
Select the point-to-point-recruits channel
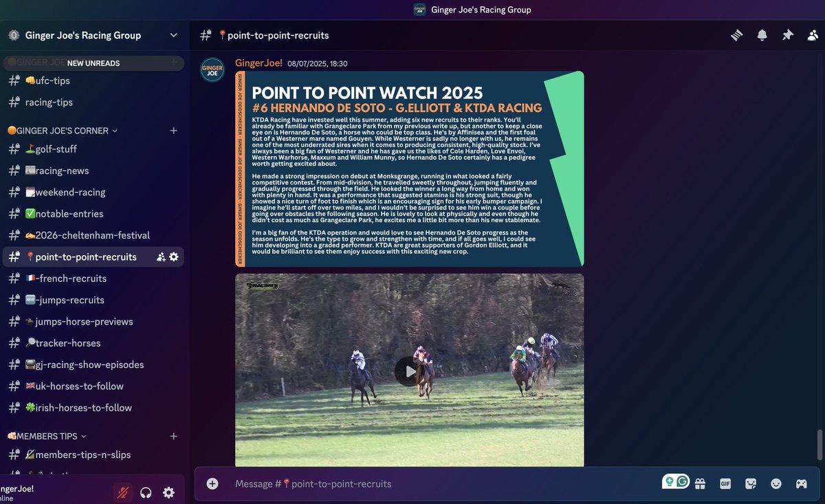coord(93,257)
